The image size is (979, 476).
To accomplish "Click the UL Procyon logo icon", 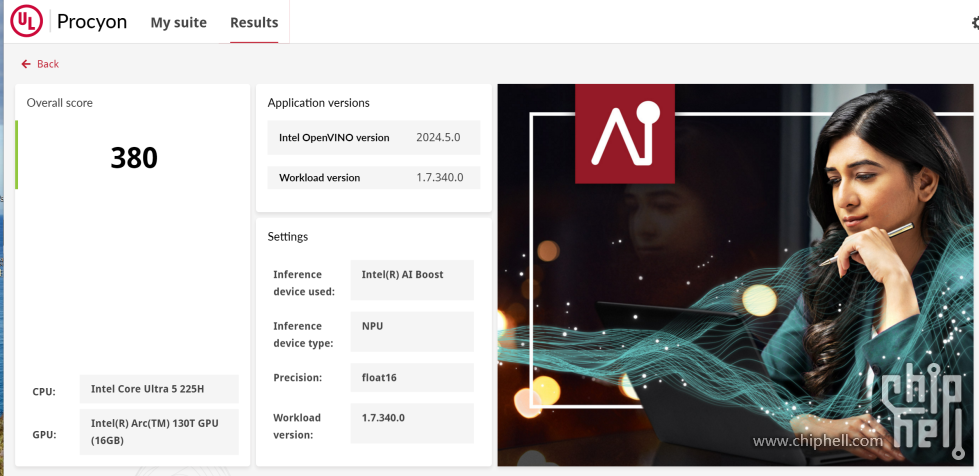I will coord(26,21).
